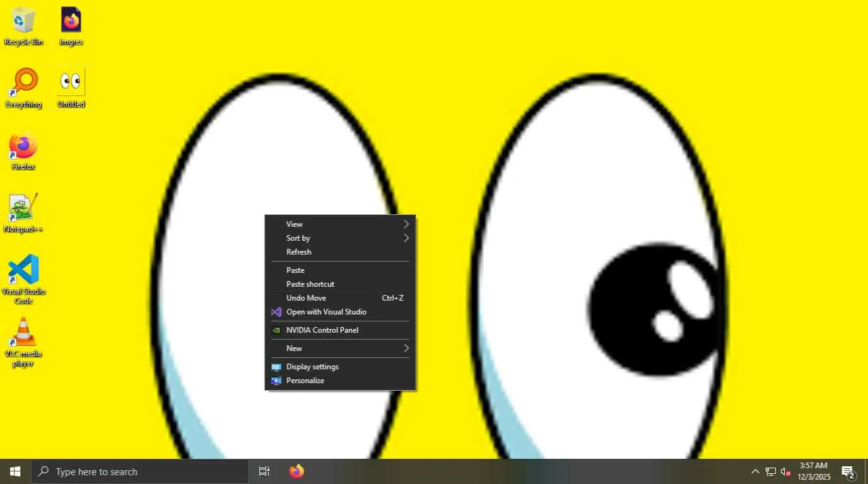Expand the View submenu
The width and height of the screenshot is (868, 484).
340,224
